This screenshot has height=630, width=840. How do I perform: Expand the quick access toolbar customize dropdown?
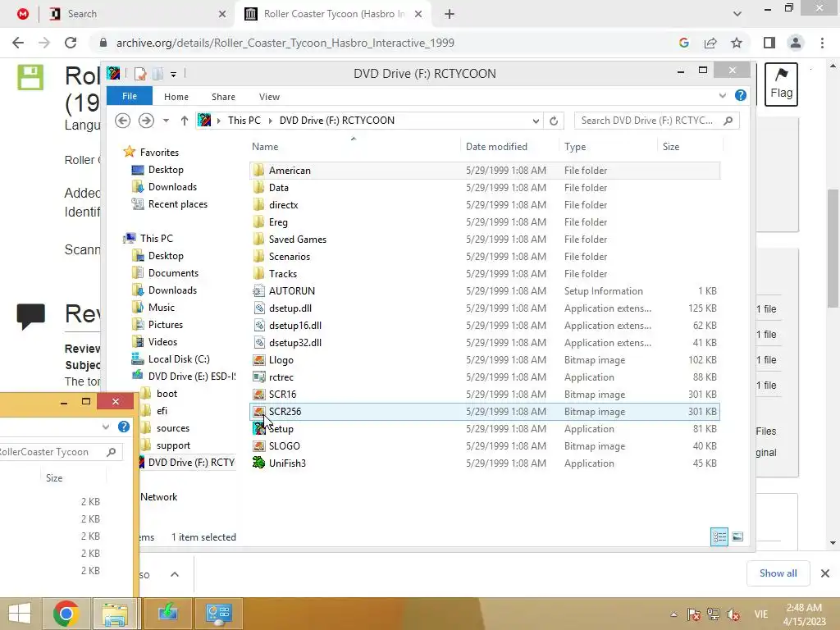pyautogui.click(x=174, y=75)
